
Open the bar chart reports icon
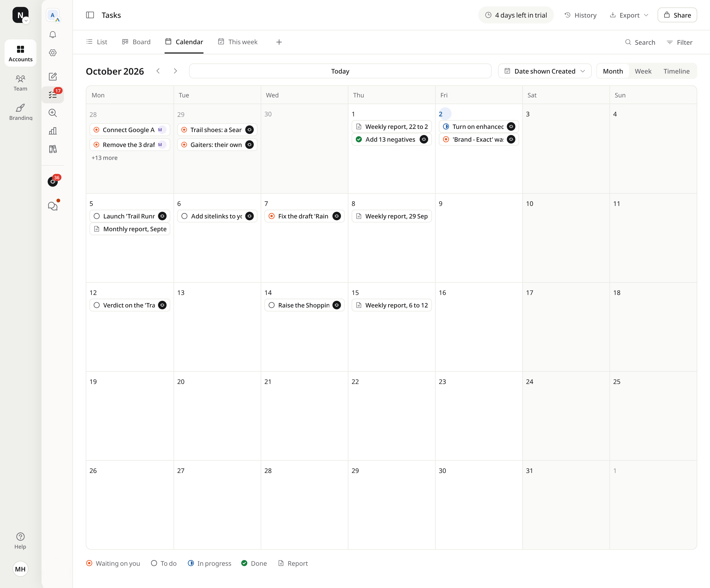53,131
